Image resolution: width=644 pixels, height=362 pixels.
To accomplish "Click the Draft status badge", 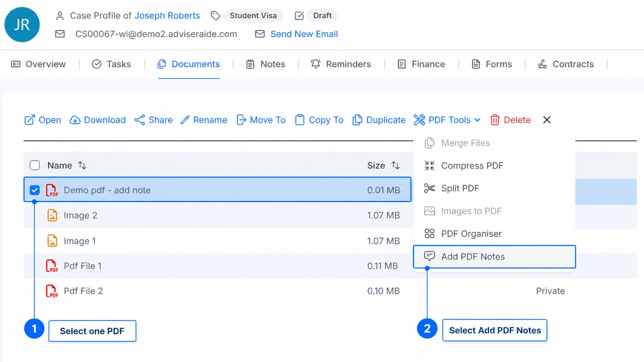I will [322, 16].
